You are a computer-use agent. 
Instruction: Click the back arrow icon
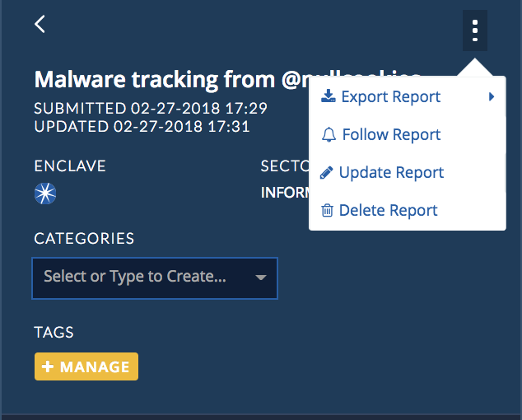[x=40, y=24]
